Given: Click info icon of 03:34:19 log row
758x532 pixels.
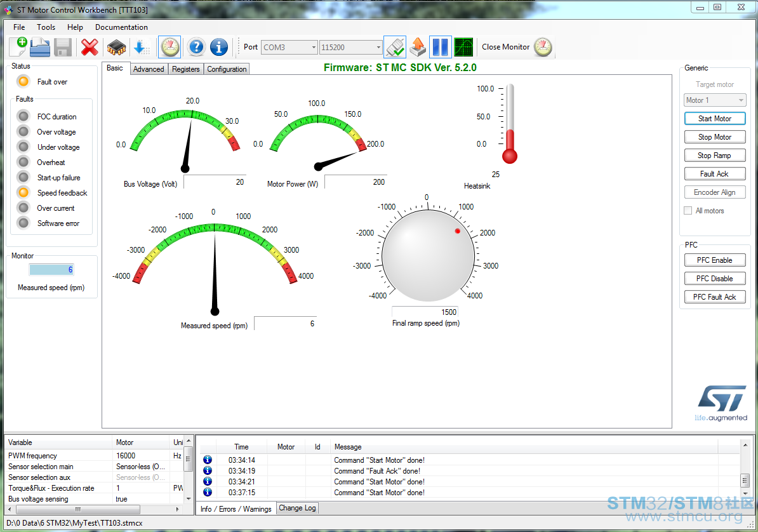Looking at the screenshot, I should (208, 470).
